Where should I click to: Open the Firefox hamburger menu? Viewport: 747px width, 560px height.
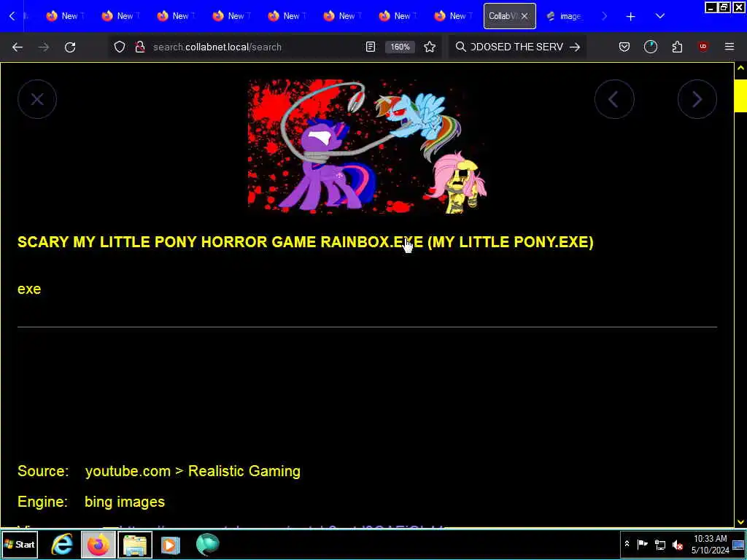click(x=729, y=47)
